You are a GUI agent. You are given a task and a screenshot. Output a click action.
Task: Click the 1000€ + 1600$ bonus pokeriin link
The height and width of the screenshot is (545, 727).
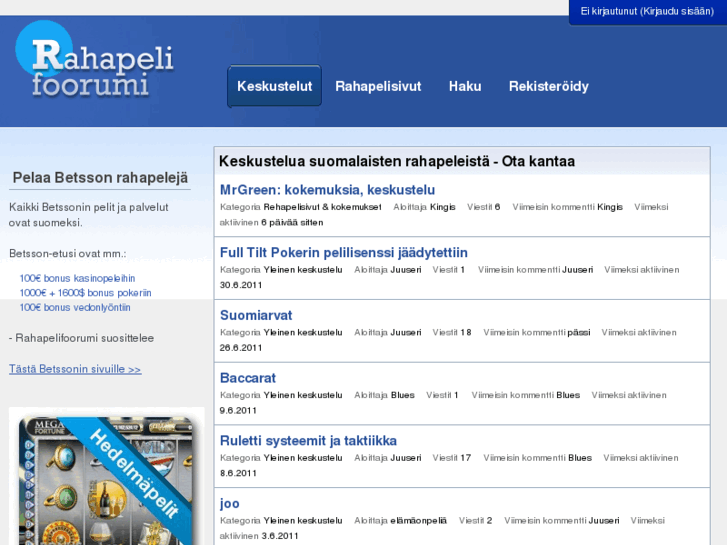pyautogui.click(x=85, y=293)
